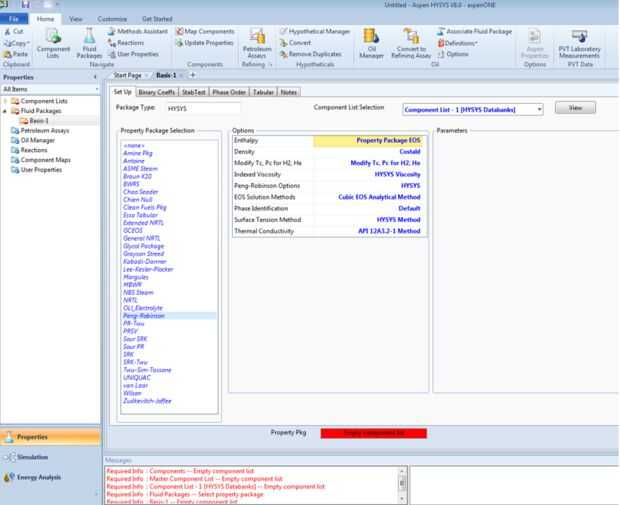620x505 pixels.
Task: Change the EOS Solution Methods value
Action: coord(369,197)
